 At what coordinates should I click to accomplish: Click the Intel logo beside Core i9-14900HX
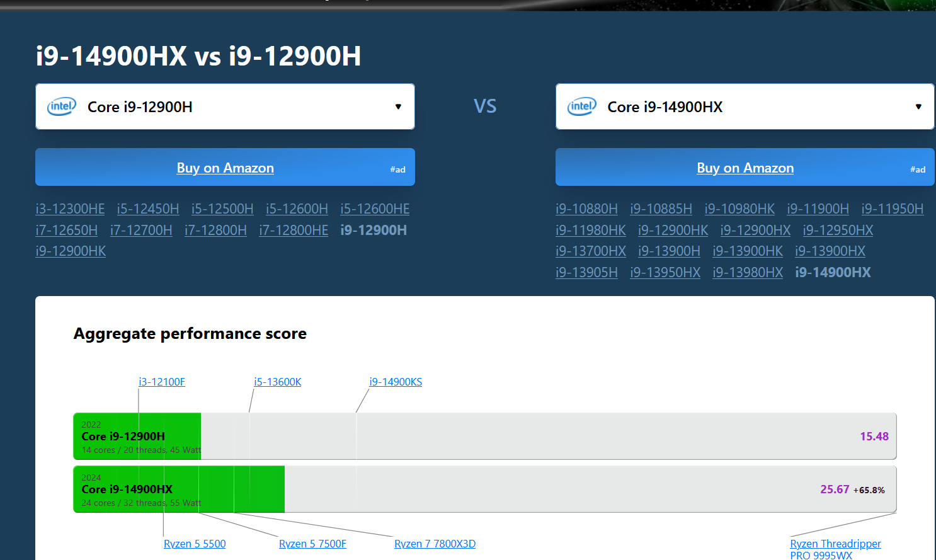coord(582,106)
